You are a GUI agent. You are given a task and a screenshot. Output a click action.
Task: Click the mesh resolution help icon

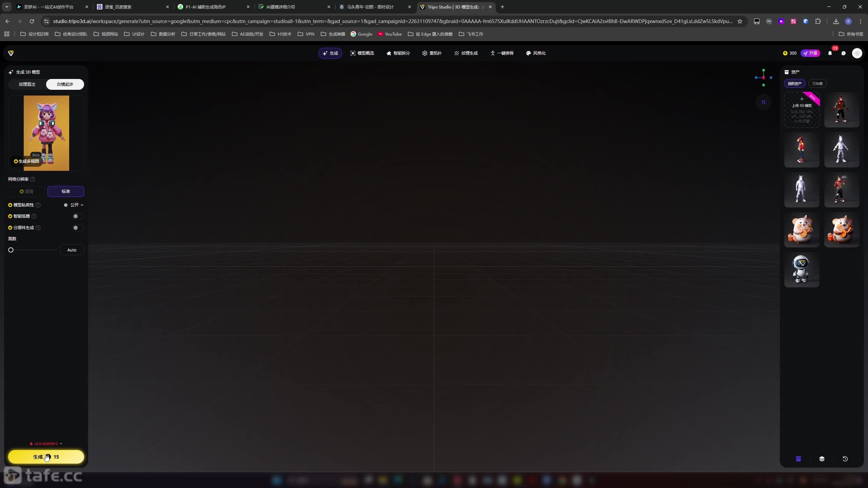tap(33, 179)
